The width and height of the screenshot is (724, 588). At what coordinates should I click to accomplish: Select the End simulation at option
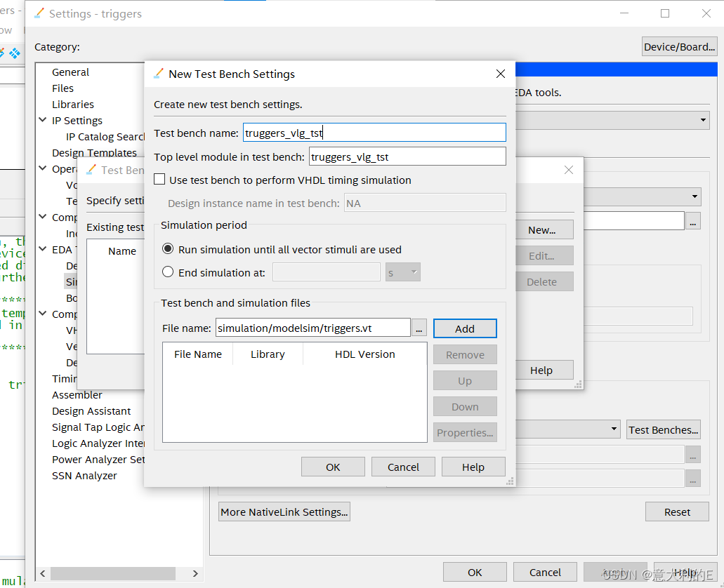168,272
